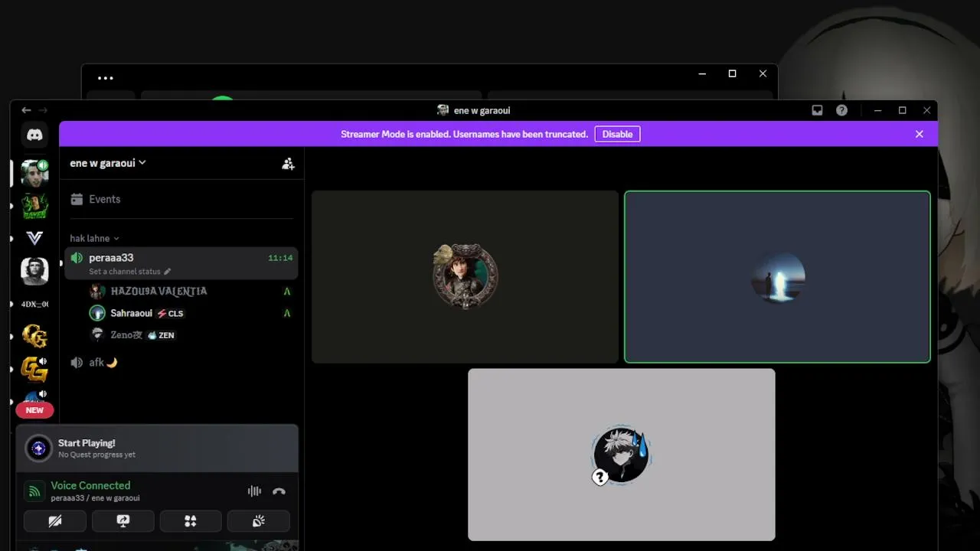
Task: Open the ene w garaoui server dropdown
Action: tap(108, 163)
